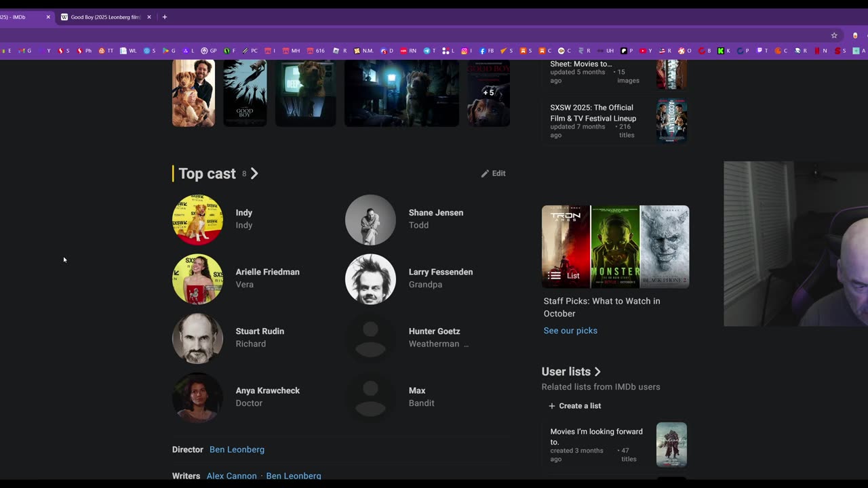Screen dimensions: 868x488
Task: Open Stuart Rudin's cast photo
Action: [197, 338]
